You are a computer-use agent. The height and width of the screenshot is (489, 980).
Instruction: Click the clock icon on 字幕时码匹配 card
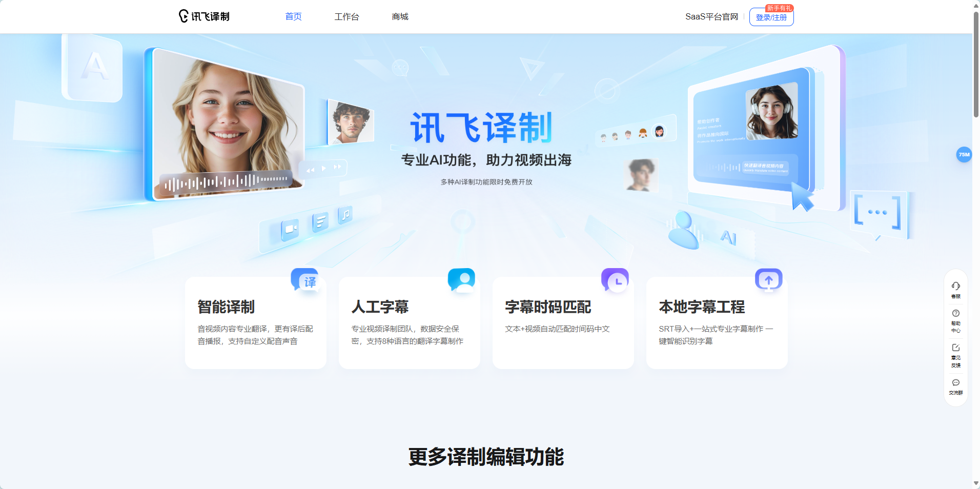(x=615, y=280)
